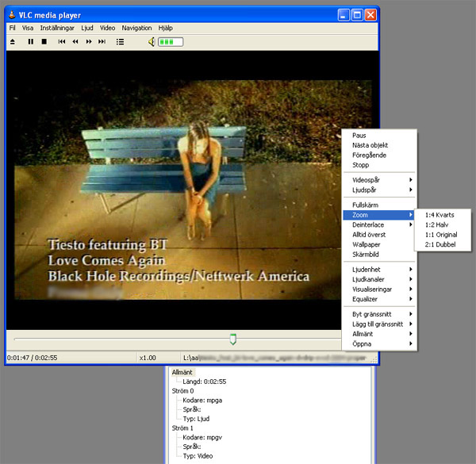The image size is (476, 464).
Task: Click the rewind (slower) icon
Action: coord(75,41)
